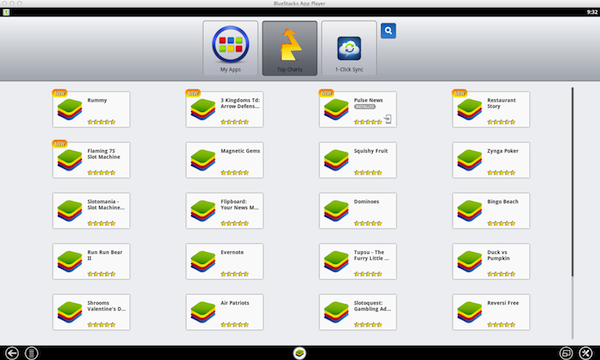This screenshot has width=600, height=360.
Task: Click the Shrooms Valentine's app icon
Action: pos(70,312)
